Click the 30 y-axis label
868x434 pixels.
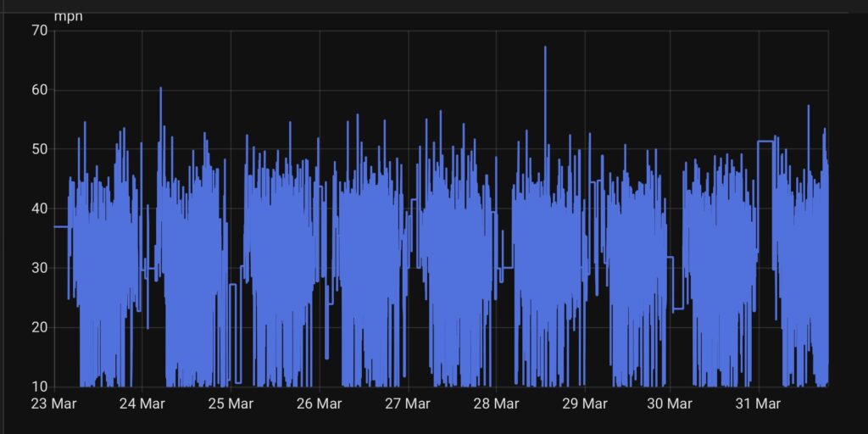[39, 268]
